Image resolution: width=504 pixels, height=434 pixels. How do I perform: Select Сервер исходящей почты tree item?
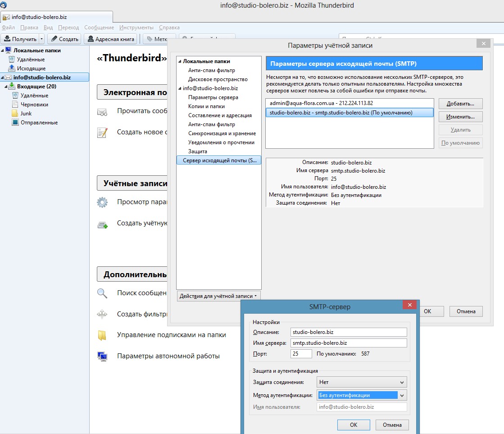[x=219, y=160]
